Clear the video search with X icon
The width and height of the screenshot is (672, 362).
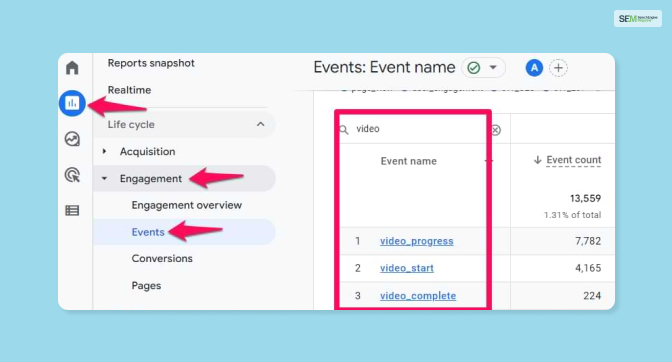(496, 130)
